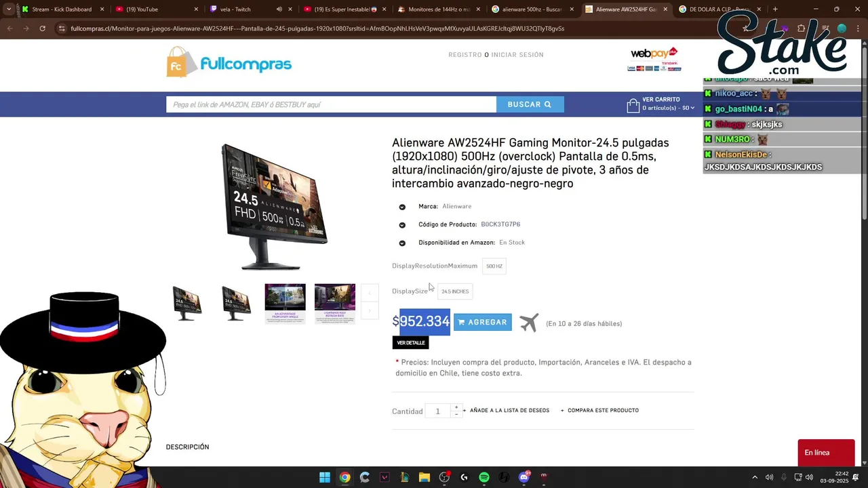Click the main monitor product image
This screenshot has height=488, width=868.
274,207
